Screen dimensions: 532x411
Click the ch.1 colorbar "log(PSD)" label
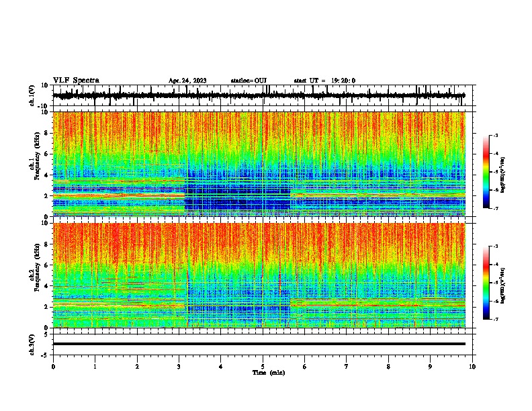pyautogui.click(x=503, y=175)
